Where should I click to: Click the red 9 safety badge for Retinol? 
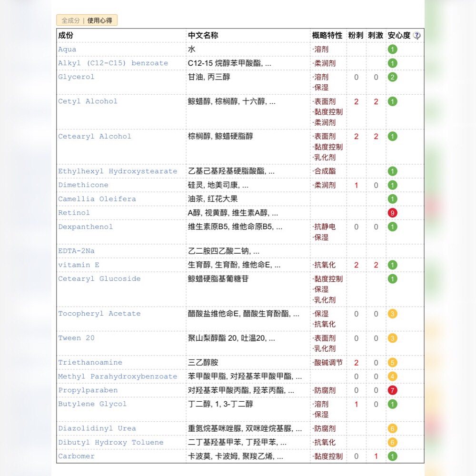click(392, 213)
